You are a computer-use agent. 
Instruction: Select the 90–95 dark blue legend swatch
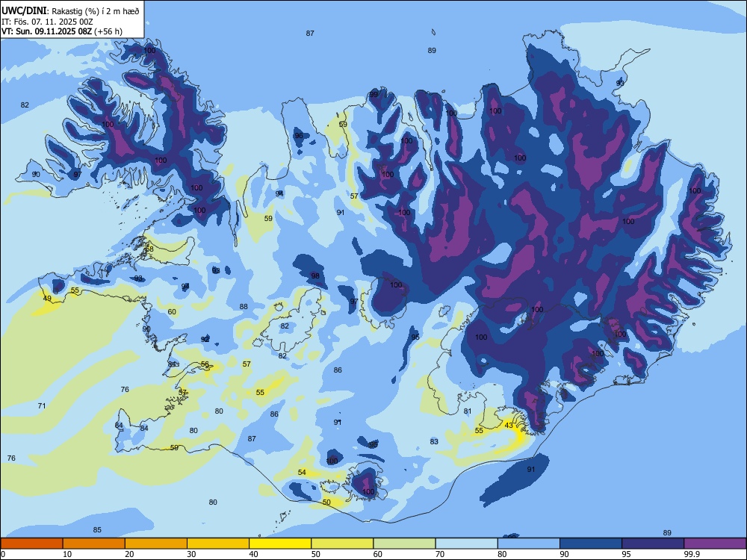click(x=591, y=544)
